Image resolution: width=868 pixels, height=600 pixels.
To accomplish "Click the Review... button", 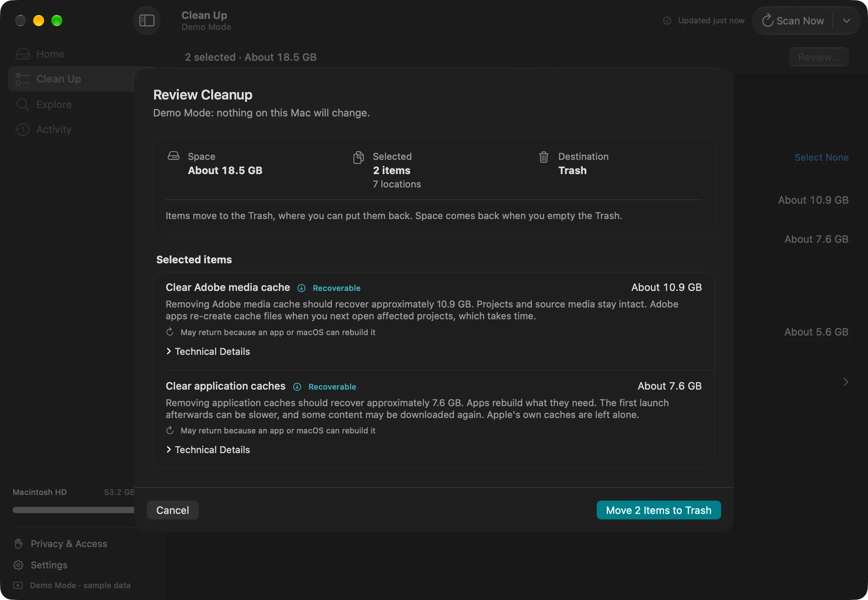I will coord(819,57).
